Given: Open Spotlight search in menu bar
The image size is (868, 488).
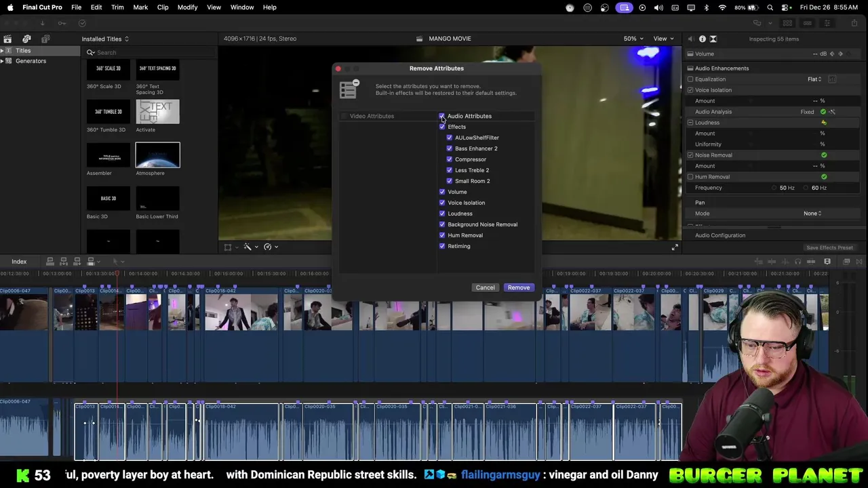Looking at the screenshot, I should pyautogui.click(x=770, y=7).
